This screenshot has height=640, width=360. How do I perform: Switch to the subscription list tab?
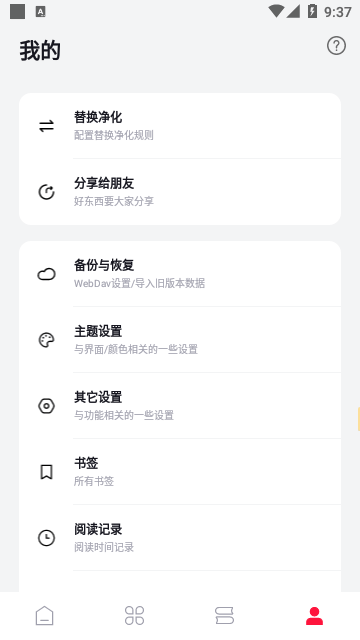224,616
